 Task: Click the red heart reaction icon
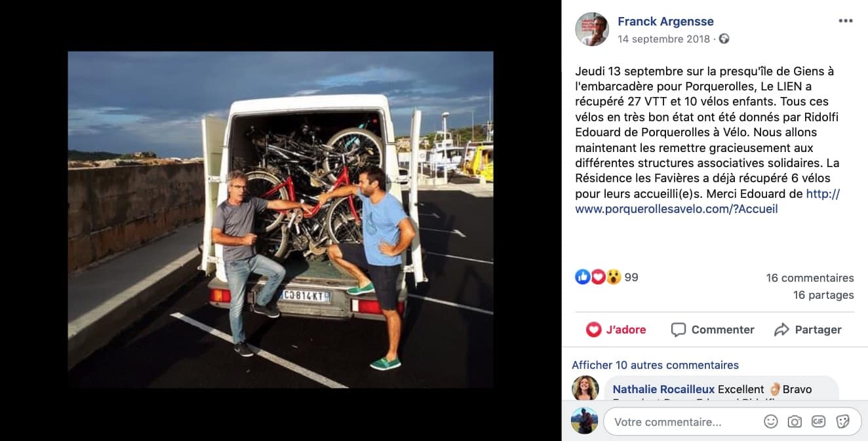point(597,277)
